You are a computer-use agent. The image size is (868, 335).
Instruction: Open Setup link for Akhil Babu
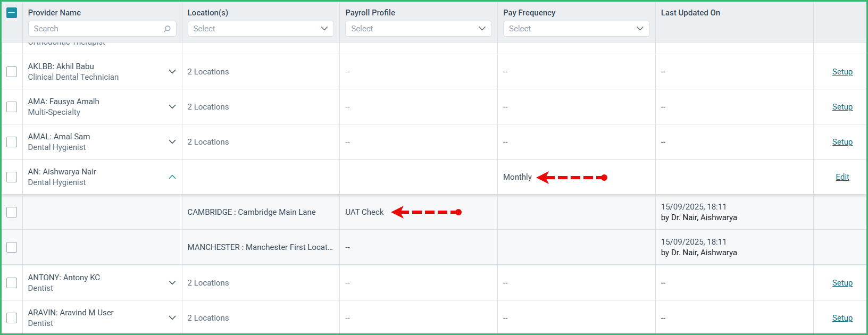pos(842,72)
